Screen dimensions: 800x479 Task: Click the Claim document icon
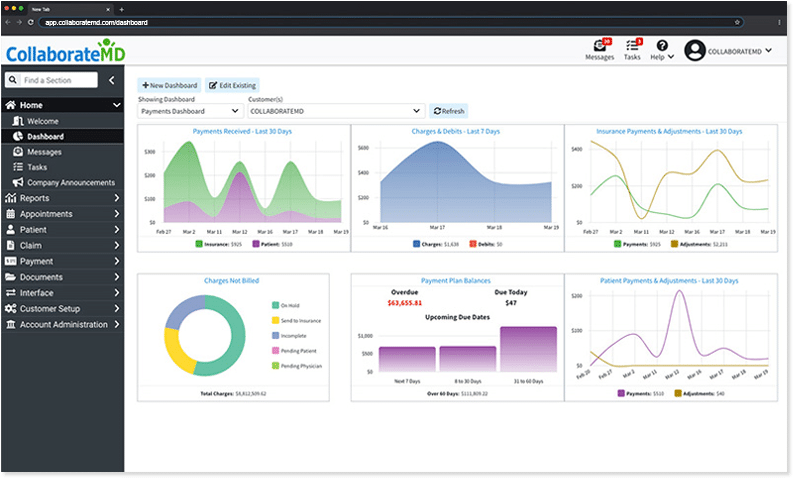click(11, 246)
